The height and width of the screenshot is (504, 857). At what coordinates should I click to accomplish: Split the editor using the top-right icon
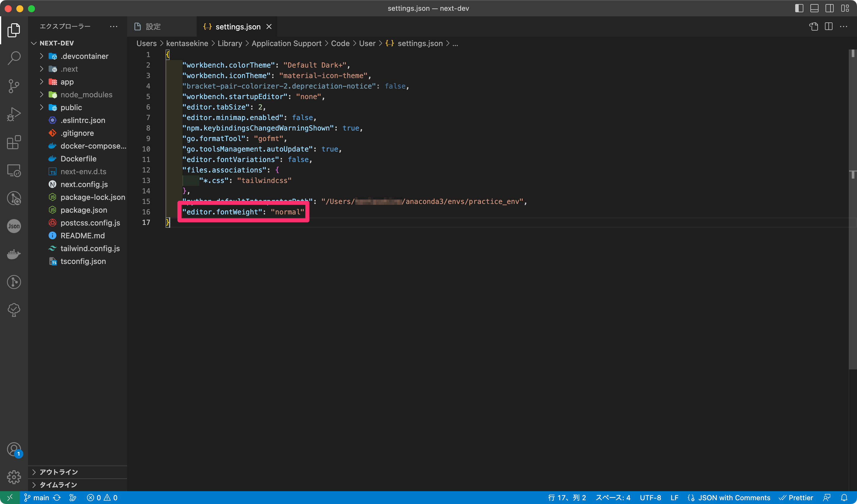[x=829, y=27]
